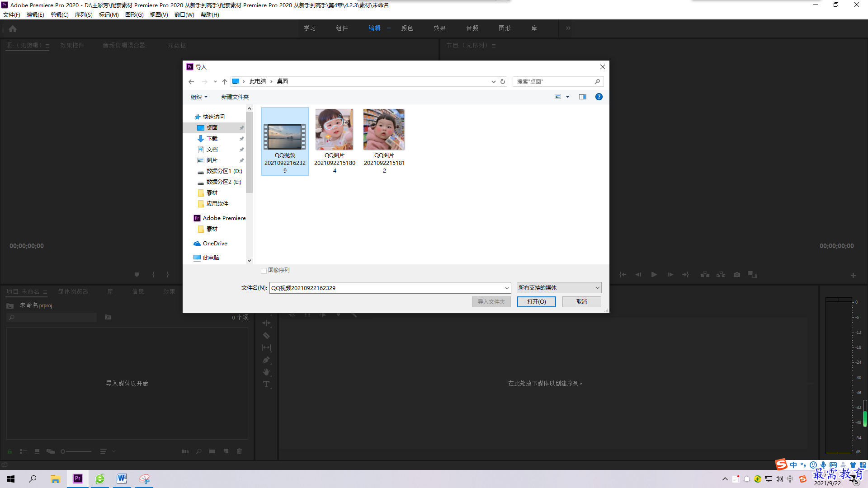Switch to the 音频 workspace tab
868x488 pixels.
pyautogui.click(x=472, y=28)
